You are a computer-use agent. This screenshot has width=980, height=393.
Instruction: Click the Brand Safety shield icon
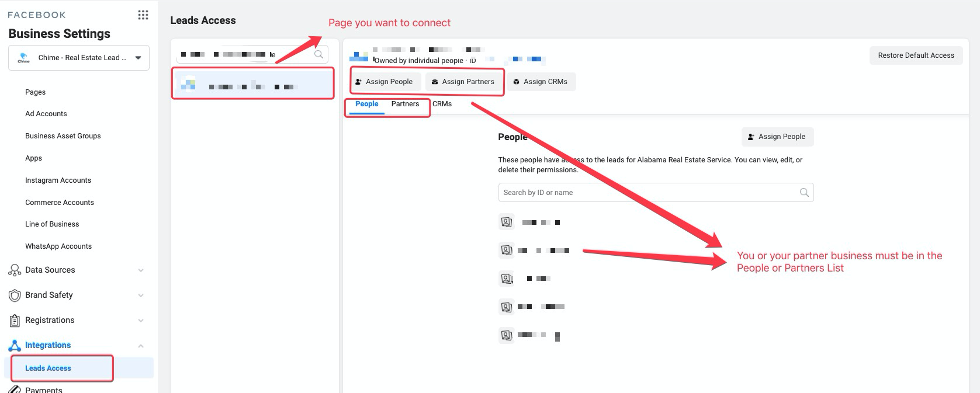(x=15, y=295)
